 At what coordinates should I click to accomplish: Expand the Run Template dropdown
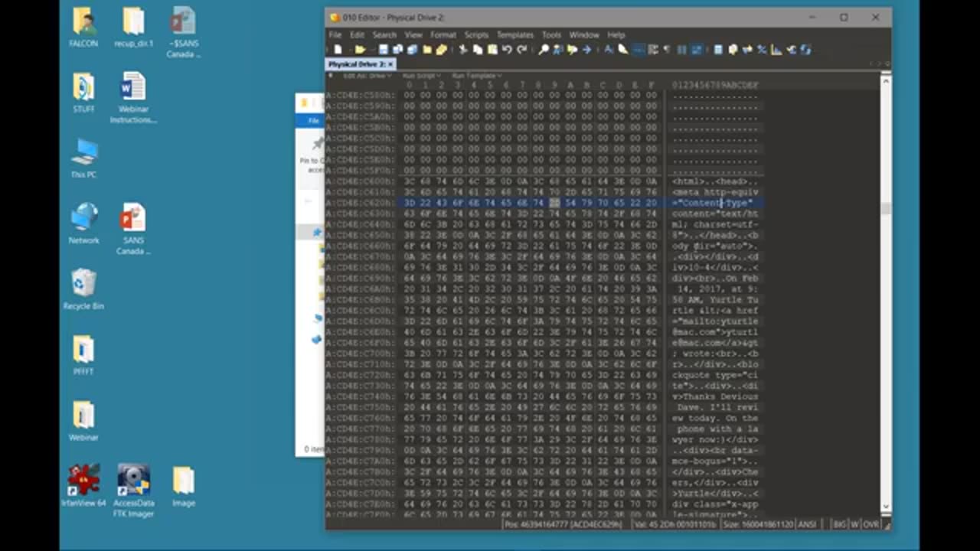(x=476, y=76)
